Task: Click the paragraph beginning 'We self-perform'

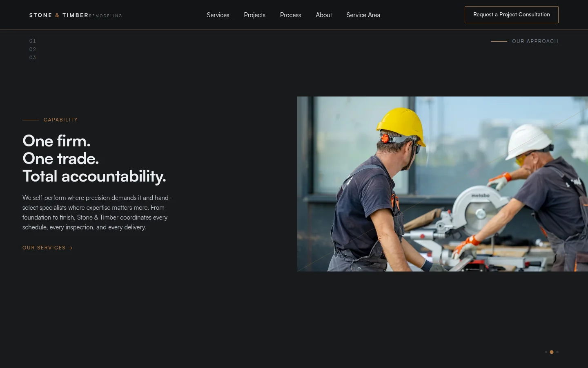Action: (97, 213)
